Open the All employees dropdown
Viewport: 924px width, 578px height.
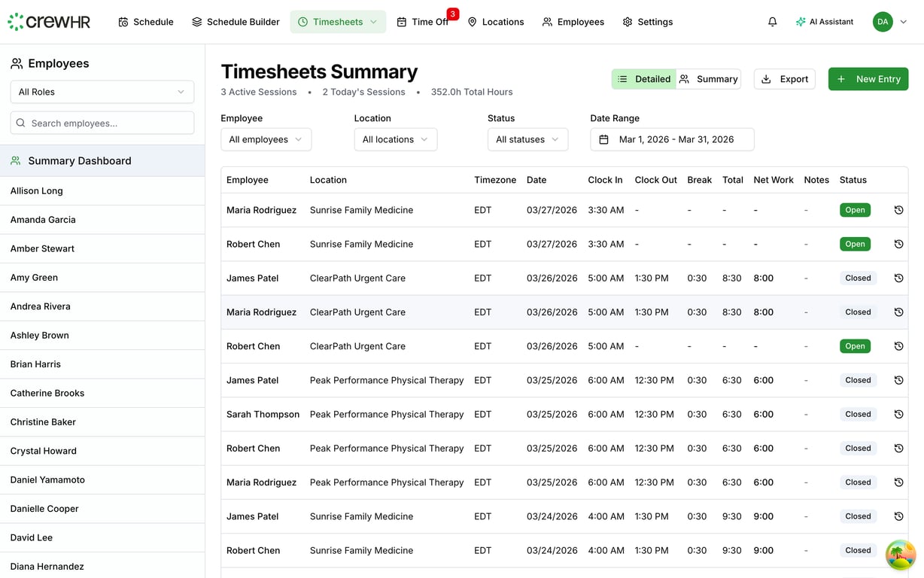pos(266,139)
